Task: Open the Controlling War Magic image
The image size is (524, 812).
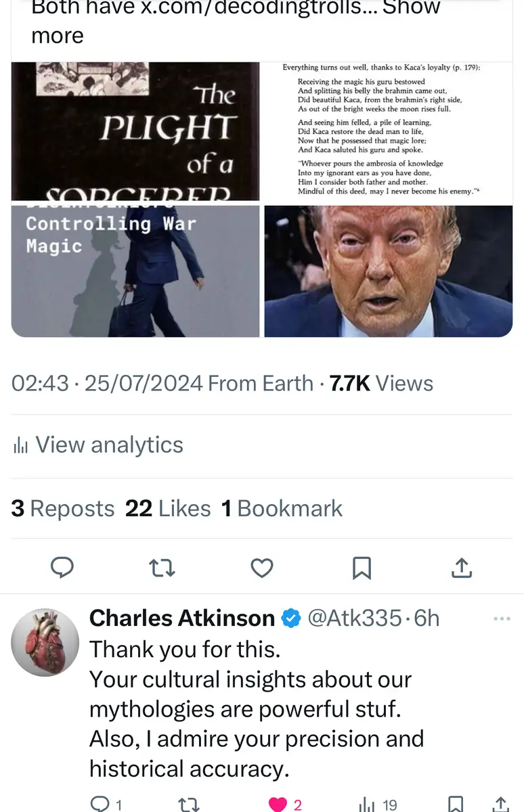Action: 135,271
